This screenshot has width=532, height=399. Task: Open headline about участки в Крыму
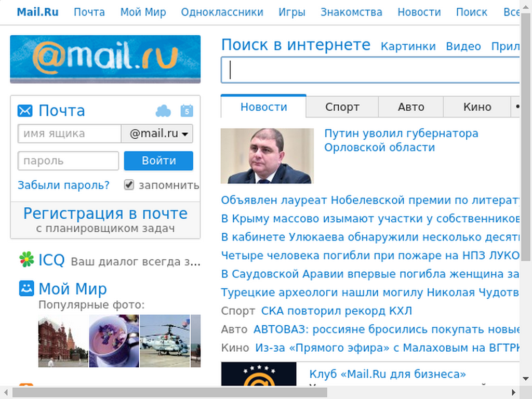[370, 219]
